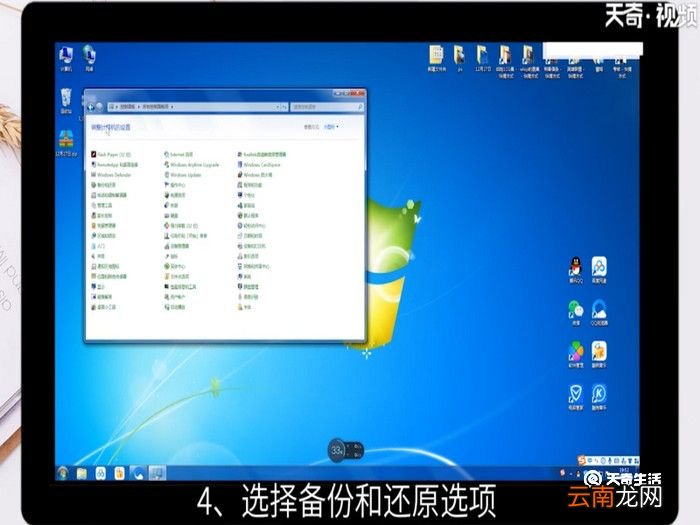
Task: Open 管理工具 control panel item
Action: point(101,205)
